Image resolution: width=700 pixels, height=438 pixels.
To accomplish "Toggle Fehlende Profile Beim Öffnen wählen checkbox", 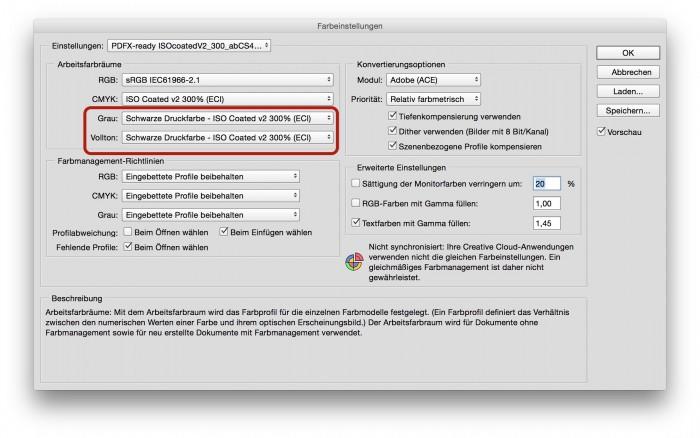I will (128, 246).
